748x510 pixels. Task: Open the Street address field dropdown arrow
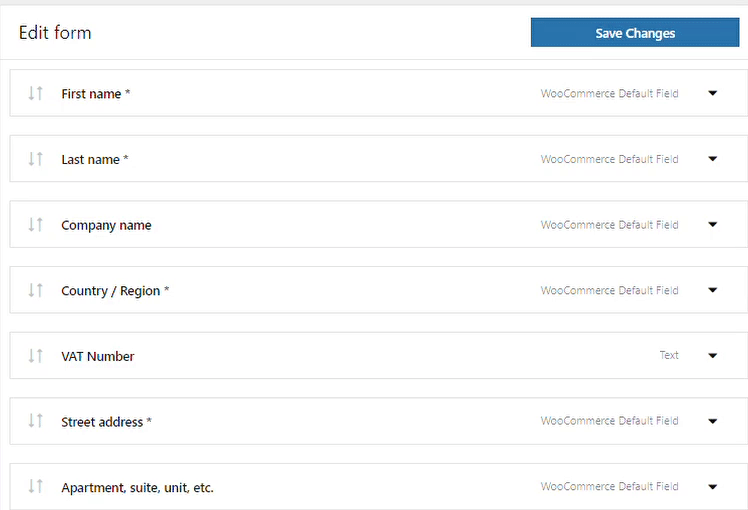tap(712, 421)
